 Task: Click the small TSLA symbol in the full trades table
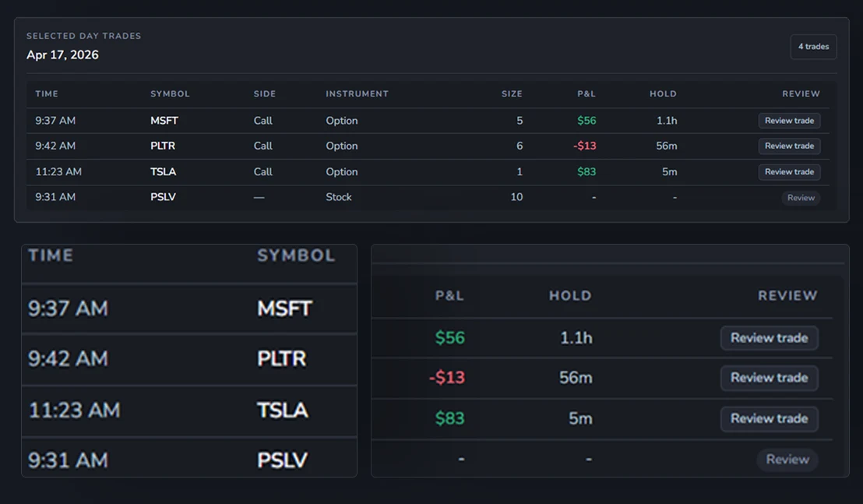[163, 171]
